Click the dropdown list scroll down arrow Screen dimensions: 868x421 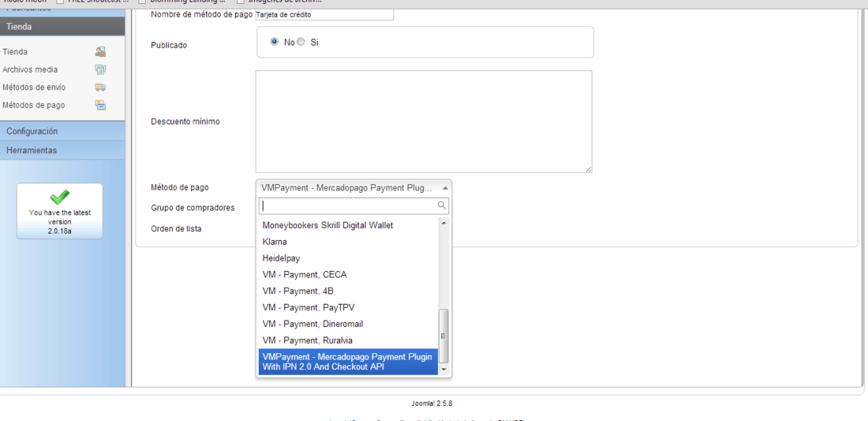tap(443, 370)
